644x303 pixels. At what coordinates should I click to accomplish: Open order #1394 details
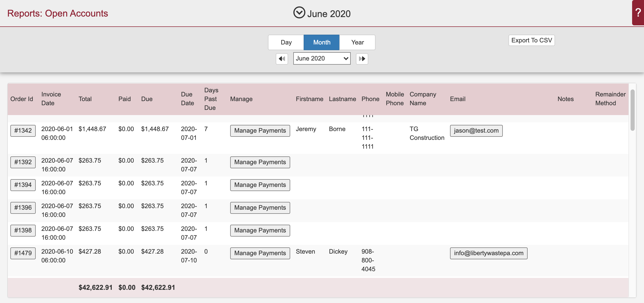pos(23,185)
